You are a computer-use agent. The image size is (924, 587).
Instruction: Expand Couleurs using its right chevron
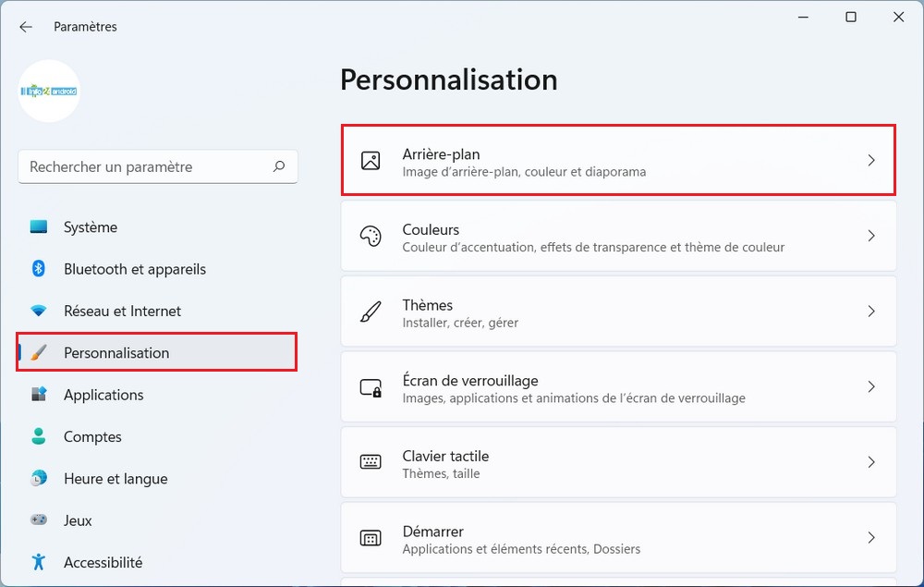(870, 236)
